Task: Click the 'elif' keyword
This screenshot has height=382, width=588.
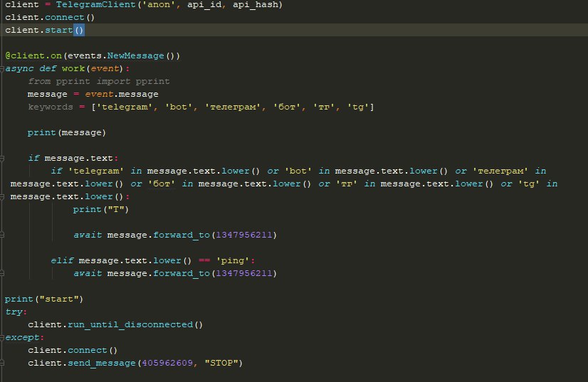Action: [62, 260]
